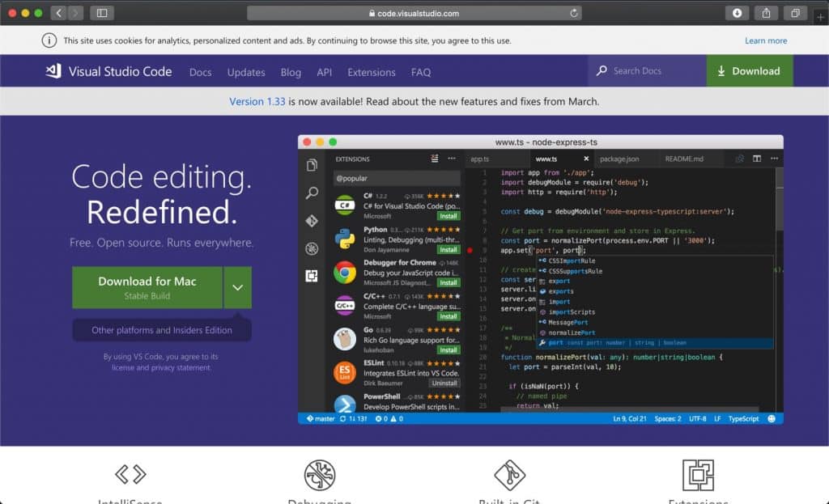
Task: Expand the Download for Mac options chevron
Action: 238,287
